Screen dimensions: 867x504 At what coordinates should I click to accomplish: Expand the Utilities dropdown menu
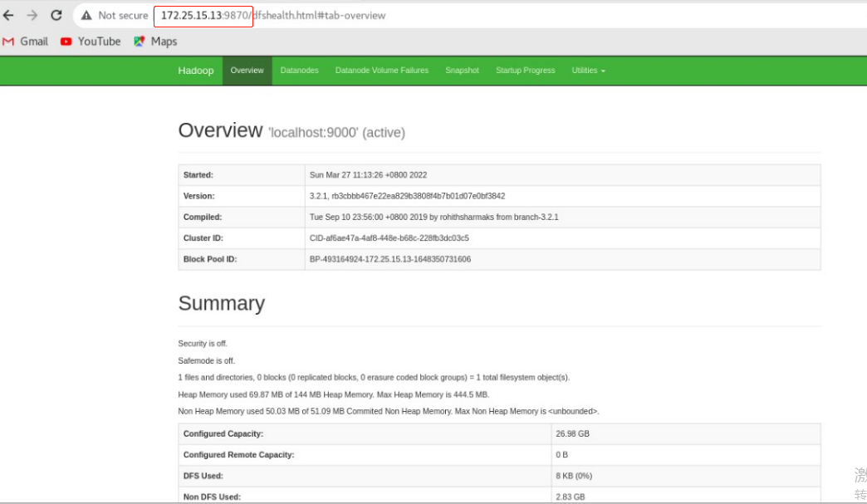(588, 71)
